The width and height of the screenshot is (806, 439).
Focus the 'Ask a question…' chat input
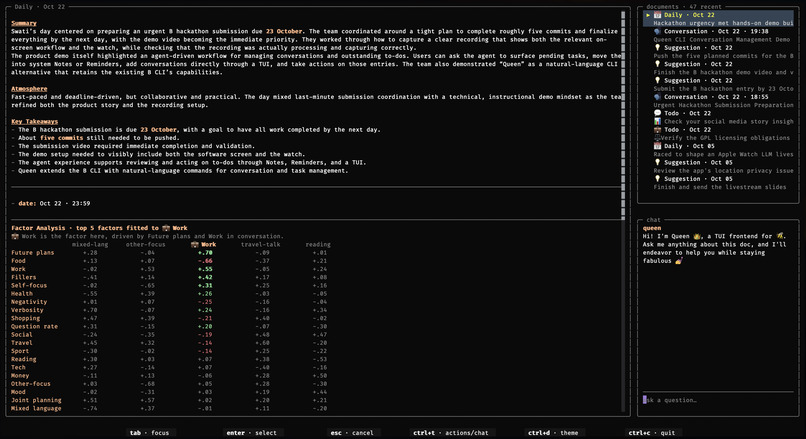pos(718,400)
